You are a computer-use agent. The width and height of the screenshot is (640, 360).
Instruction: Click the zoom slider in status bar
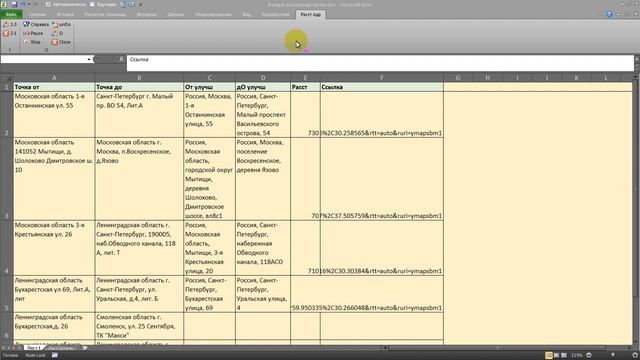(613, 356)
